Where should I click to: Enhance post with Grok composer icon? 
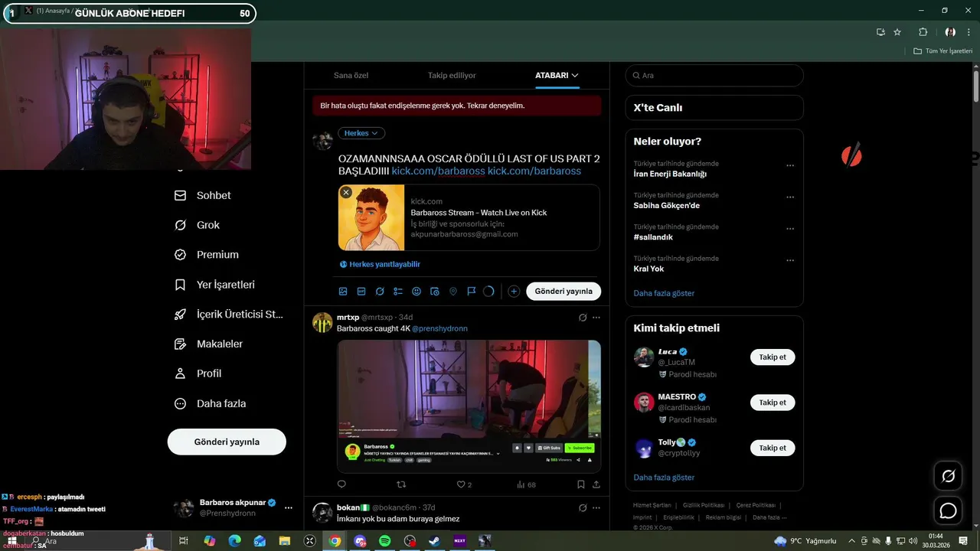tap(380, 292)
